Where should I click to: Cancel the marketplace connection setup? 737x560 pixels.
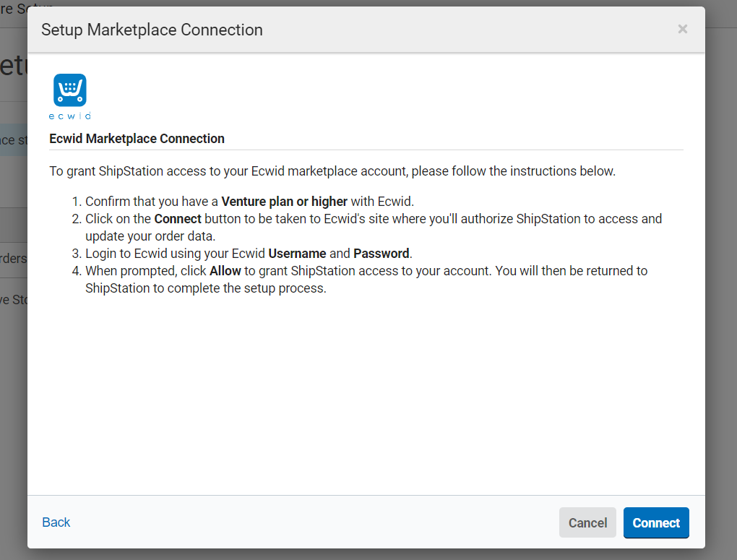pos(587,522)
